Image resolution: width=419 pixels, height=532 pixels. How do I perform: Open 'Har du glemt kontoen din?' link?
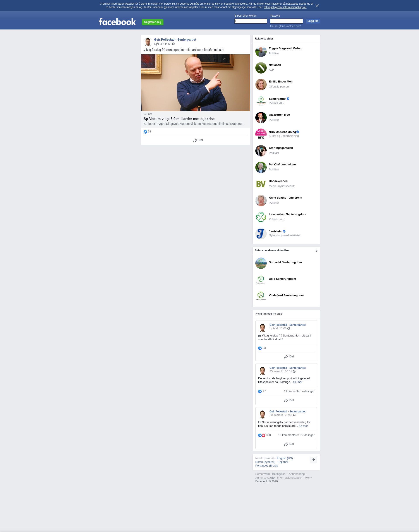pos(285,26)
